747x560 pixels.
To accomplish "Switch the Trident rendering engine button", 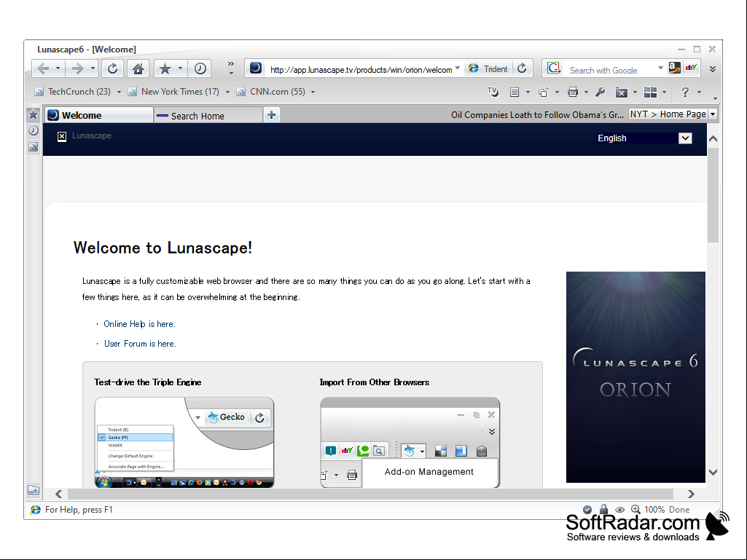I will 488,68.
